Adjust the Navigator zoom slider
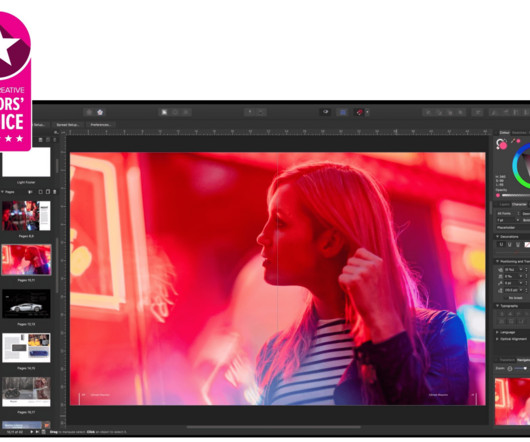The width and height of the screenshot is (530, 442). (522, 368)
